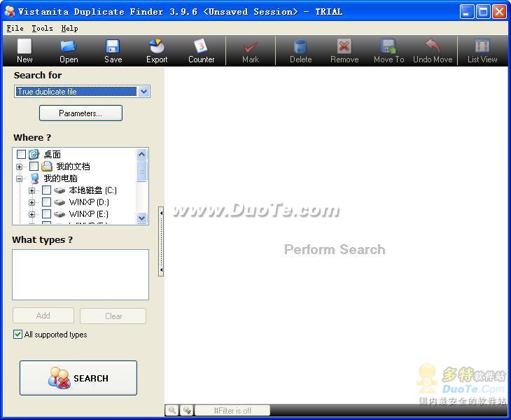Click the Parameters... button

pyautogui.click(x=80, y=113)
